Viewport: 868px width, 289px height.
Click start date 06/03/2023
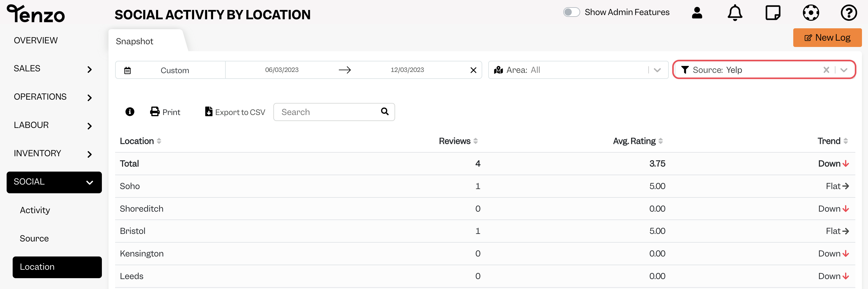coord(282,70)
